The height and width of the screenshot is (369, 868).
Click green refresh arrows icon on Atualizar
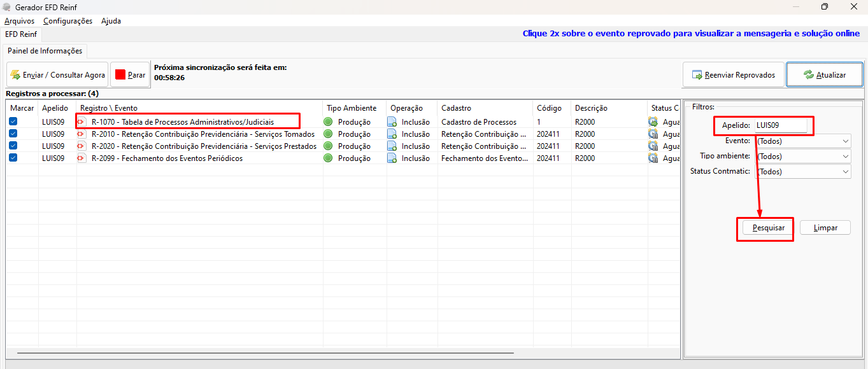(809, 74)
